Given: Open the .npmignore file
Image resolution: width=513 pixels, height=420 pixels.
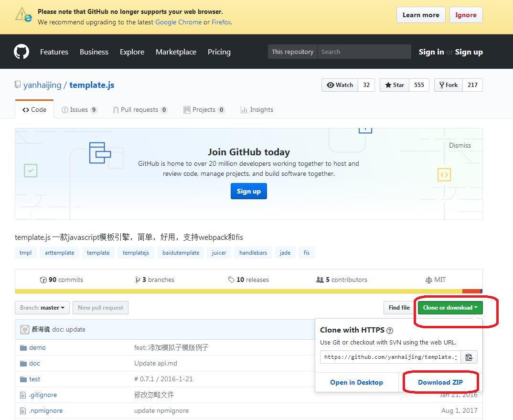Looking at the screenshot, I should pyautogui.click(x=46, y=410).
